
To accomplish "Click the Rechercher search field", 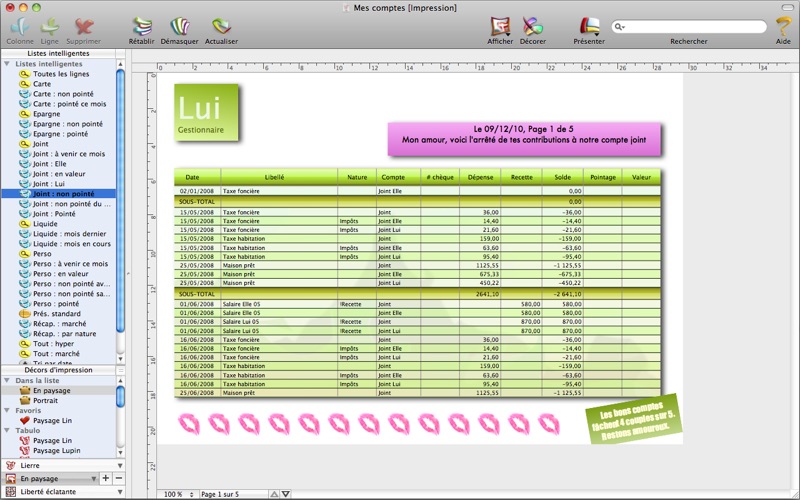I will (x=689, y=27).
